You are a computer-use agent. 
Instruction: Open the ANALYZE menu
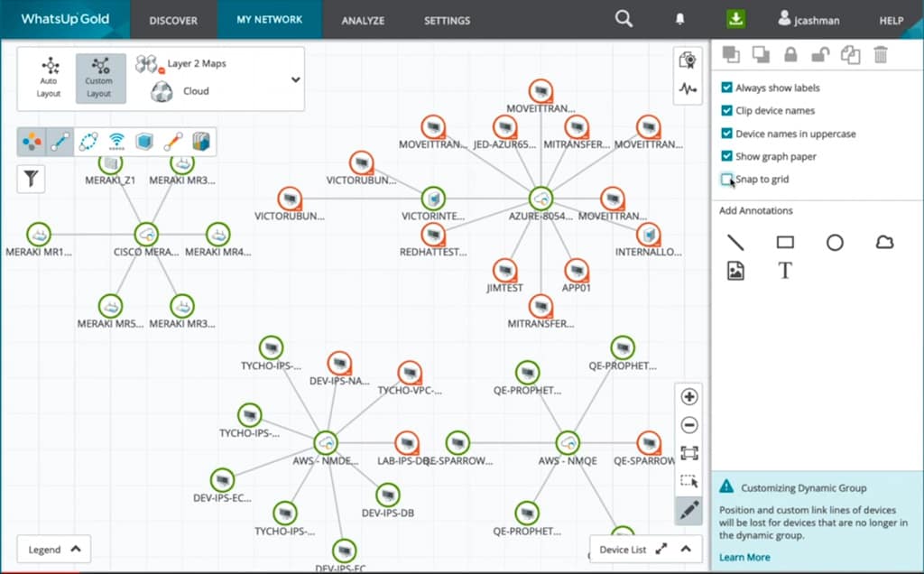click(x=363, y=20)
